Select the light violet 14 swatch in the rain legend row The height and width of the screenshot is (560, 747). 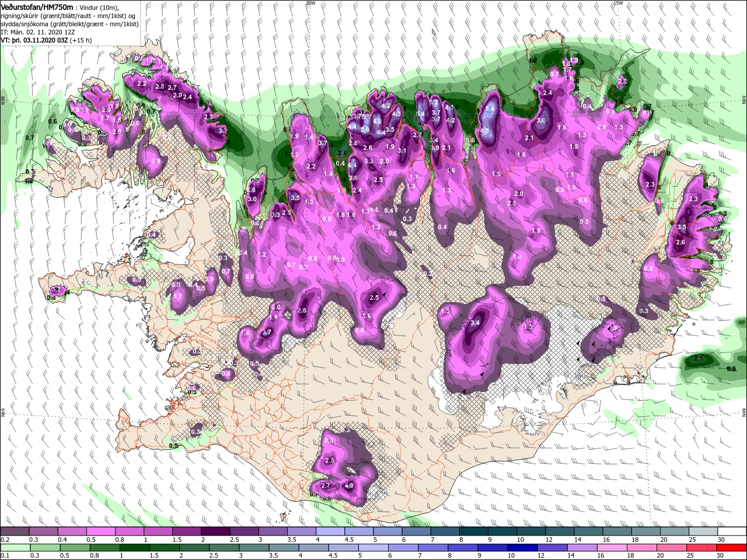[583, 548]
